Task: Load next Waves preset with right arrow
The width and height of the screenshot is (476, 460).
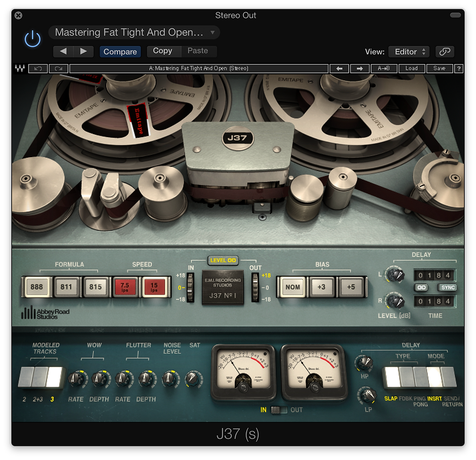Action: [360, 68]
